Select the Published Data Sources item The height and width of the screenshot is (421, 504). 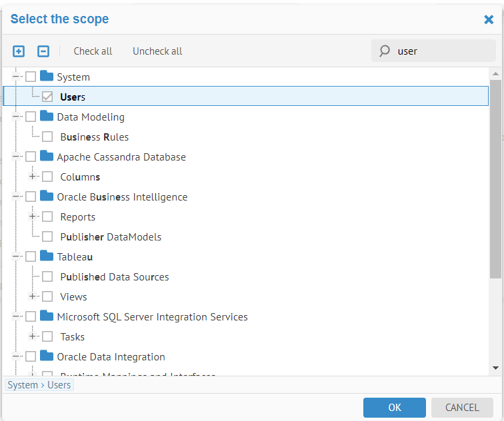tap(115, 277)
